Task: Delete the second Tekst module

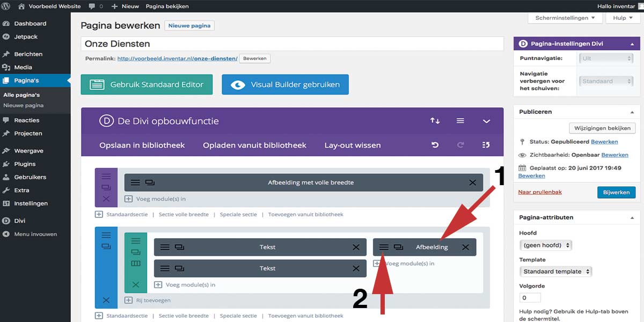Action: click(356, 268)
